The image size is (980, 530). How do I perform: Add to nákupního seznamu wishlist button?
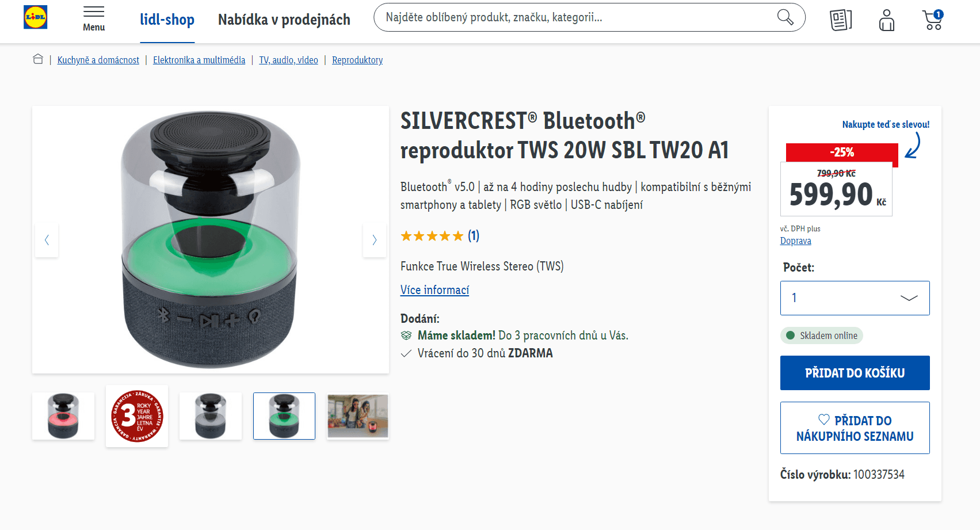[855, 428]
